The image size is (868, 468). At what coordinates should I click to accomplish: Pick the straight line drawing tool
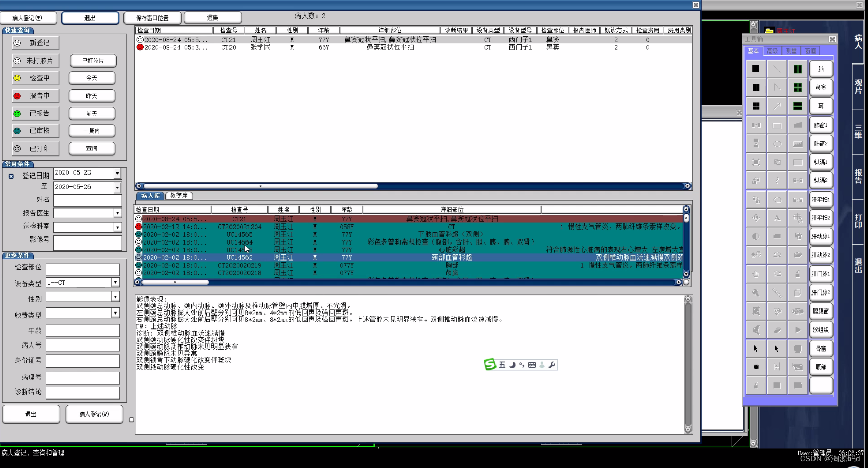(x=777, y=68)
